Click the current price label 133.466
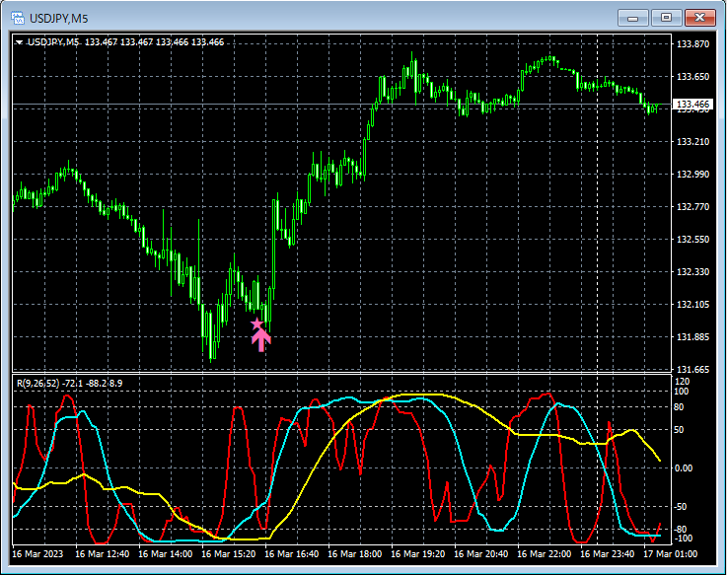 pos(692,104)
